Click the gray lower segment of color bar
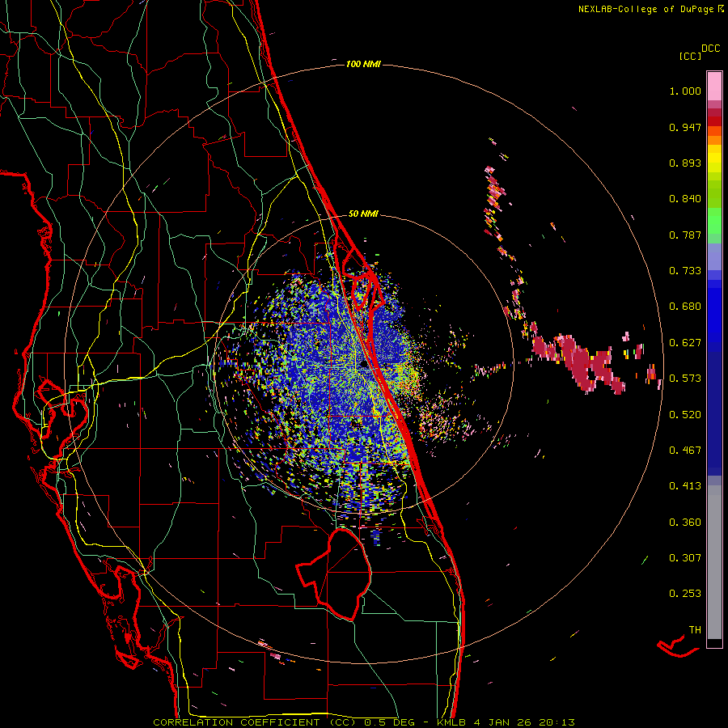Image resolution: width=728 pixels, height=728 pixels. 714,562
